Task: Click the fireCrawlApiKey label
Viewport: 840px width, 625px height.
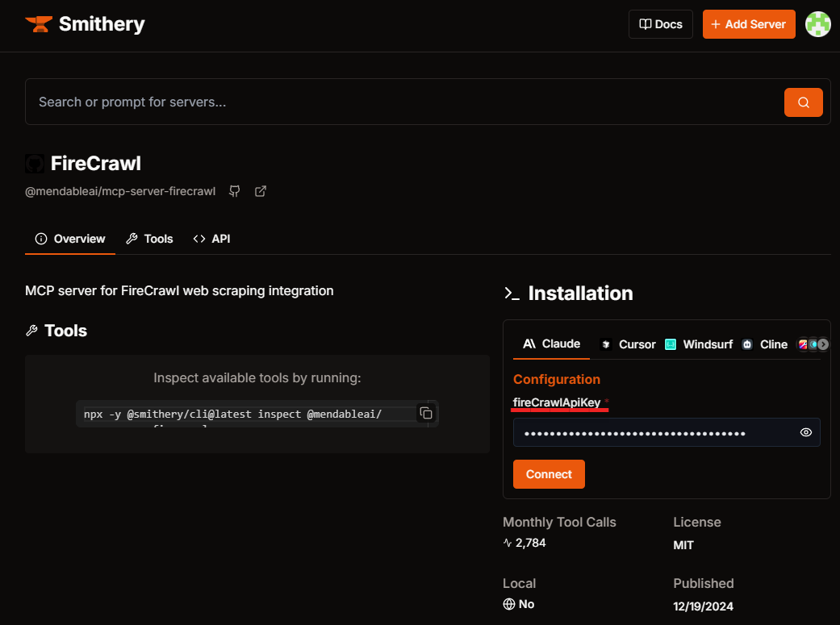Action: pos(557,402)
